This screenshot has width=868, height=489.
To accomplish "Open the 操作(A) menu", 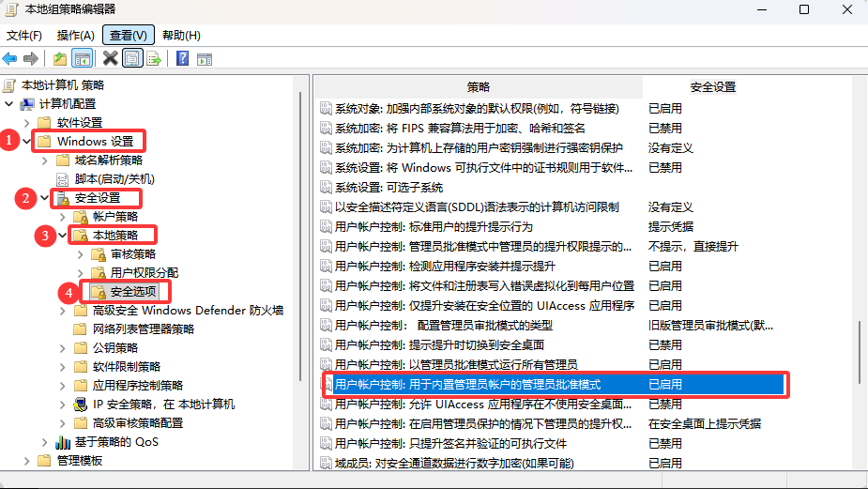I will point(75,35).
